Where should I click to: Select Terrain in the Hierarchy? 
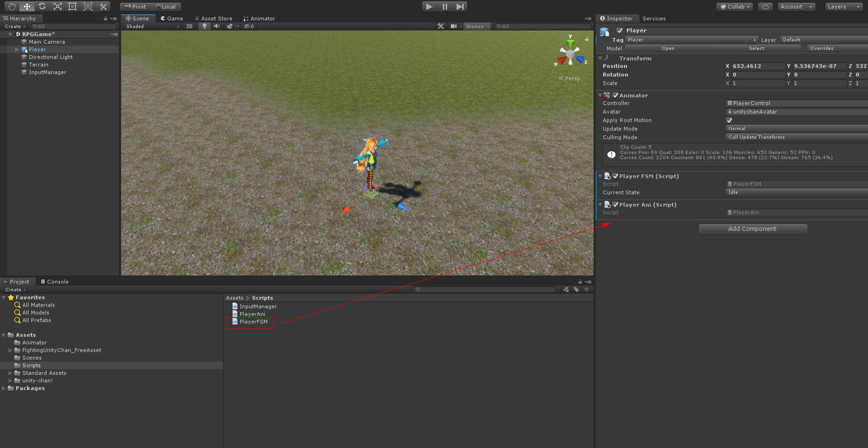tap(38, 65)
